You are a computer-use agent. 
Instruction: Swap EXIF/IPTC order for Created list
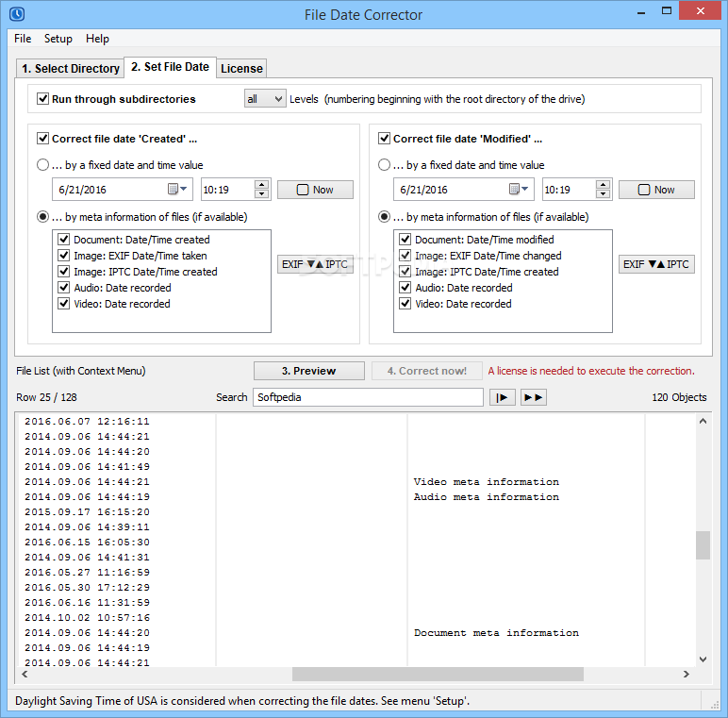pyautogui.click(x=315, y=264)
